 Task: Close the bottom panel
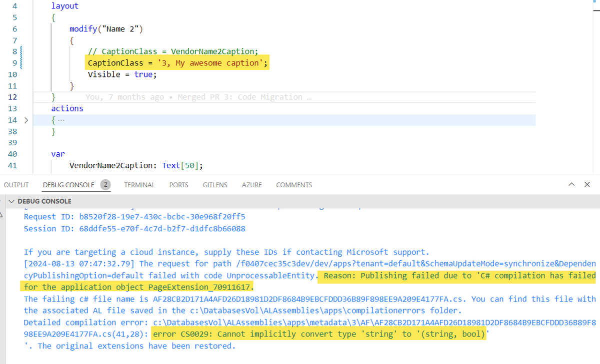point(587,185)
